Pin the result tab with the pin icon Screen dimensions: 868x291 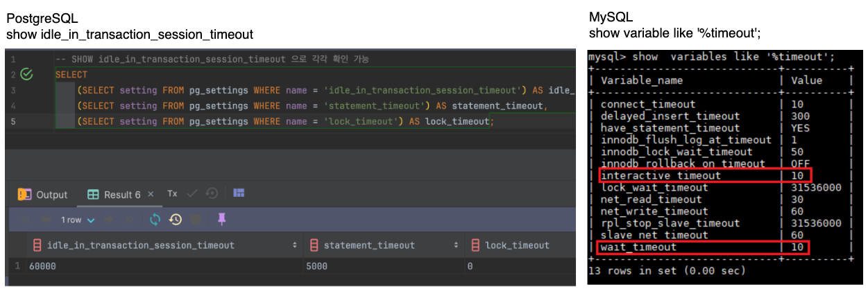click(x=221, y=219)
